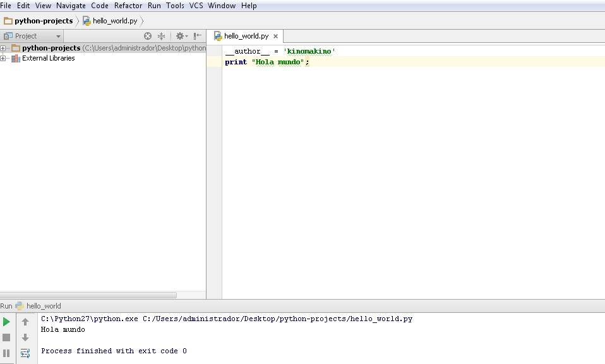Screen dimensions: 605x364
Task: Open the VCS menu
Action: click(196, 6)
